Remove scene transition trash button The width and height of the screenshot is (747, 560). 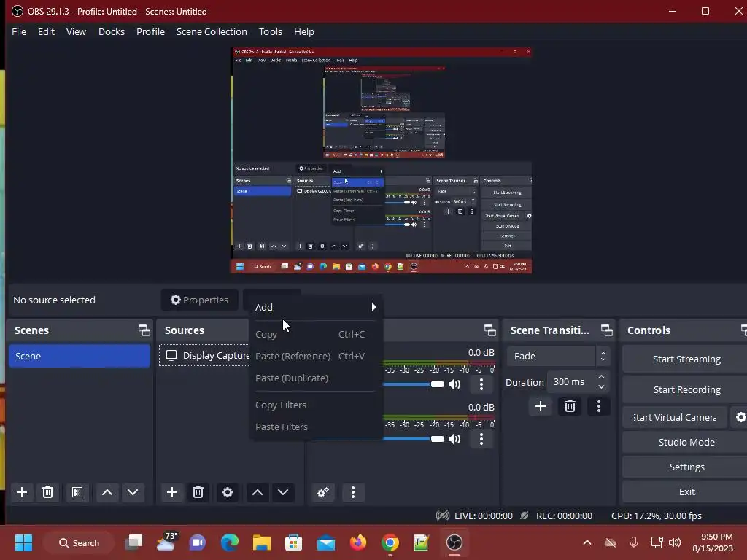point(570,406)
